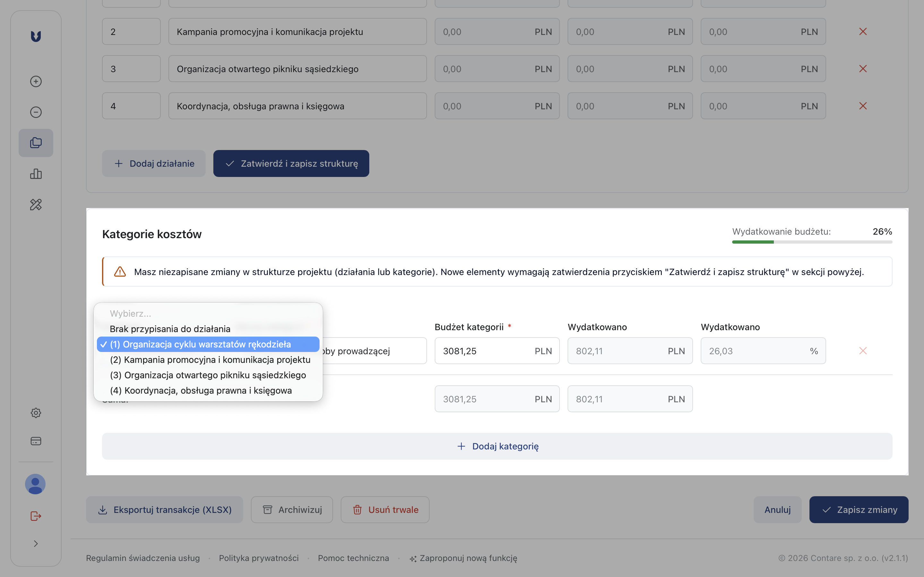
Task: Click the minus-circle icon in sidebar
Action: click(36, 112)
